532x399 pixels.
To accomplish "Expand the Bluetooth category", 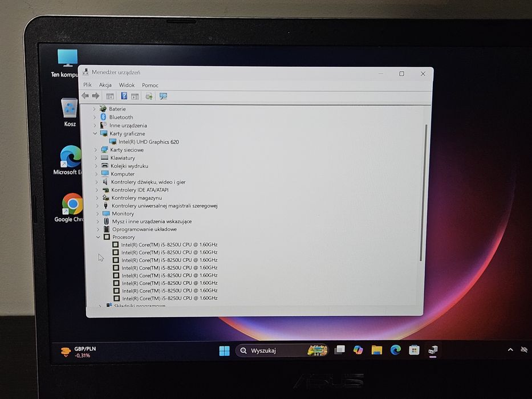I will (95, 117).
